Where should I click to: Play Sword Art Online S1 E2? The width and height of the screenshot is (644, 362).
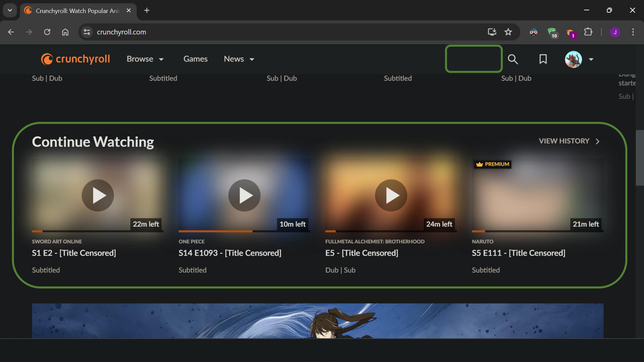pos(98,195)
